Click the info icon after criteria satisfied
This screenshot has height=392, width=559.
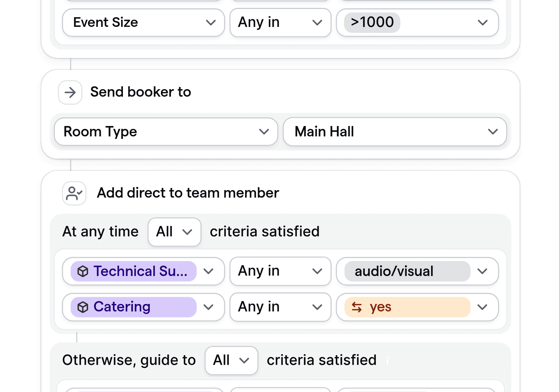coord(387,361)
